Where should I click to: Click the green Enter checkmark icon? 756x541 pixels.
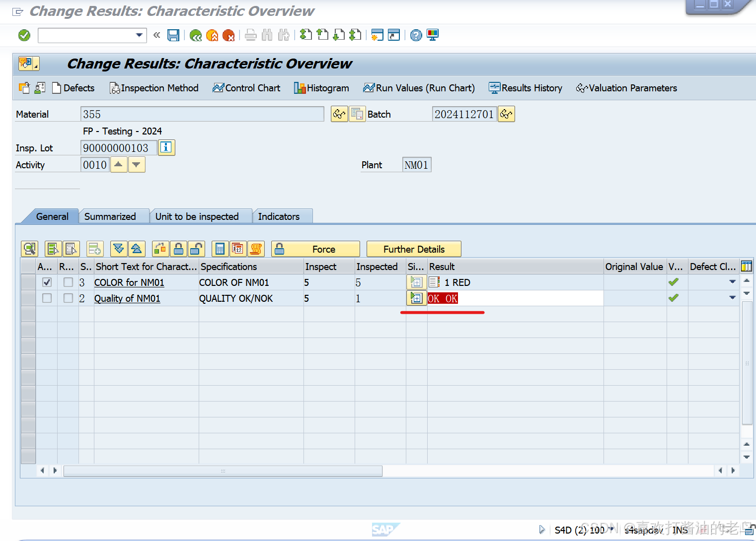pos(24,35)
